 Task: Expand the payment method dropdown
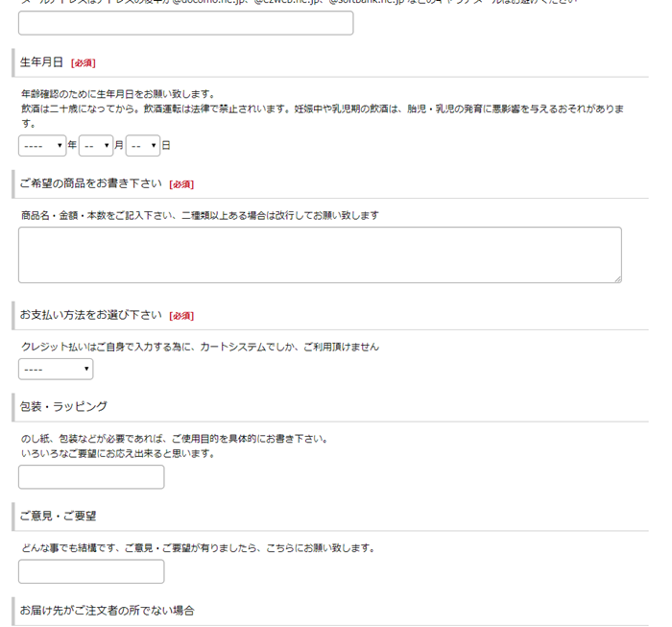(56, 369)
